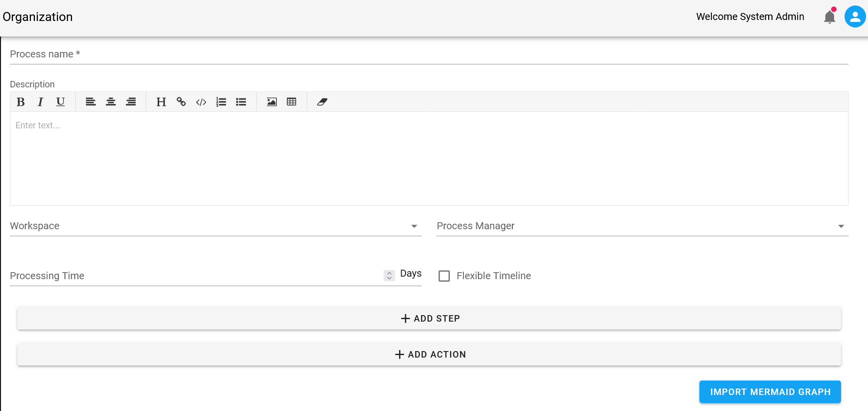Click the Processing Time stepper arrows
Viewport: 868px width, 411px height.
[x=389, y=276]
